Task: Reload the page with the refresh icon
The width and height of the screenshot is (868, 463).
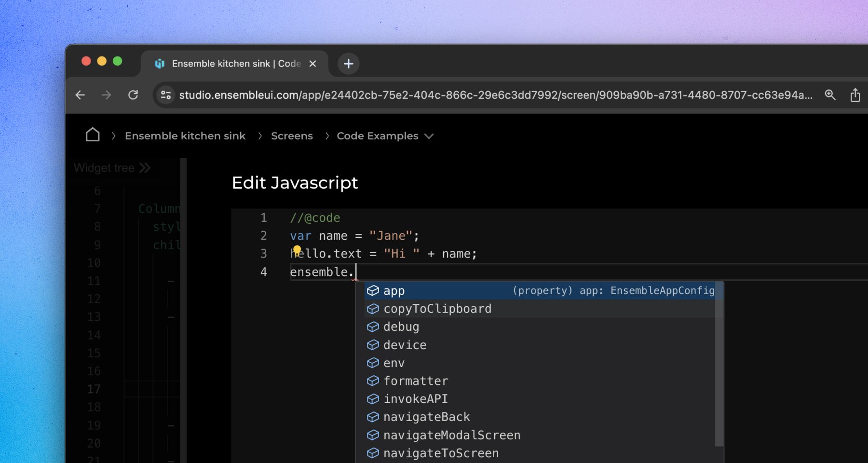Action: click(133, 95)
